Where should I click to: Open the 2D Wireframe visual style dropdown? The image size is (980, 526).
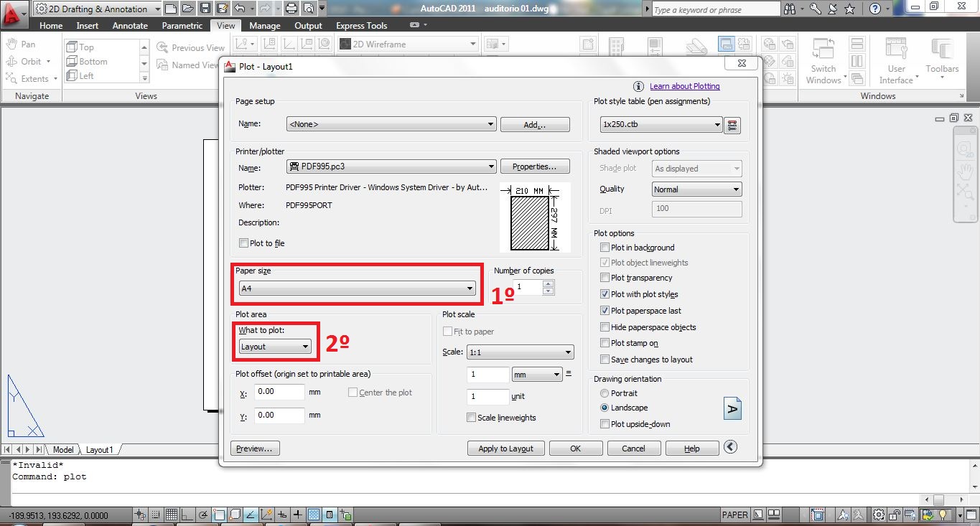472,43
